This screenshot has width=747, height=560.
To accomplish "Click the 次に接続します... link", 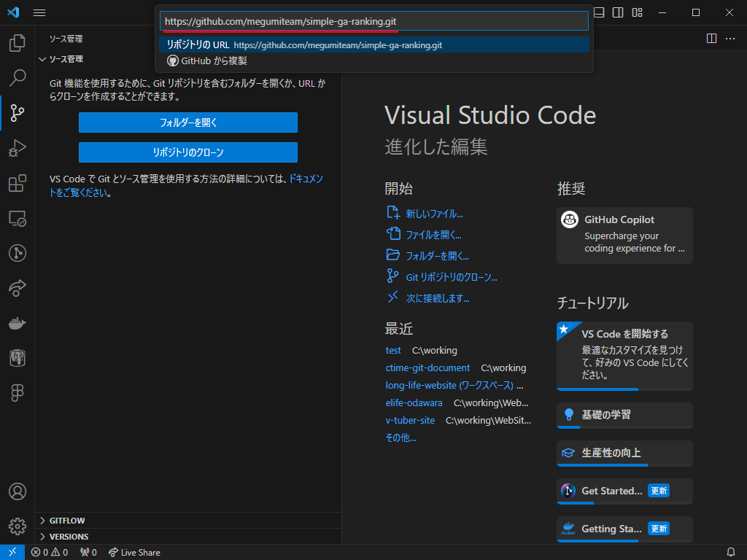I will coord(438,298).
